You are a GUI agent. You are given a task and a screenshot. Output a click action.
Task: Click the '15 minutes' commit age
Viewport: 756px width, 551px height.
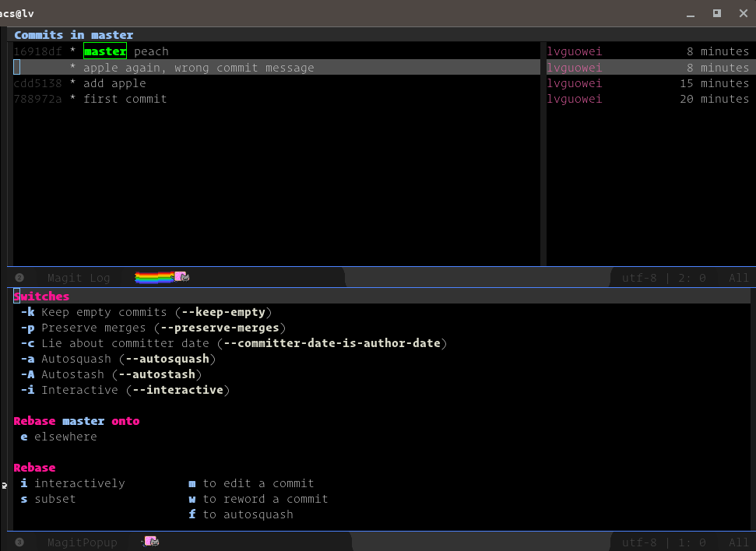point(714,83)
